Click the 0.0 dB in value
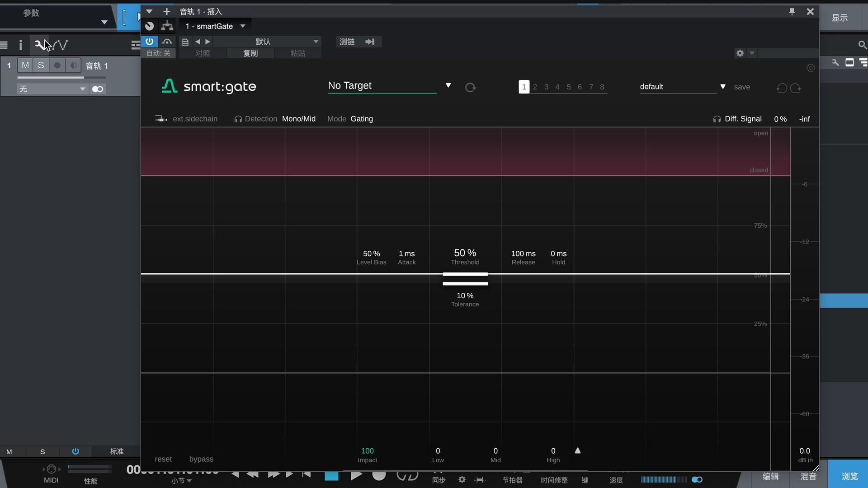The width and height of the screenshot is (868, 488). point(805,450)
